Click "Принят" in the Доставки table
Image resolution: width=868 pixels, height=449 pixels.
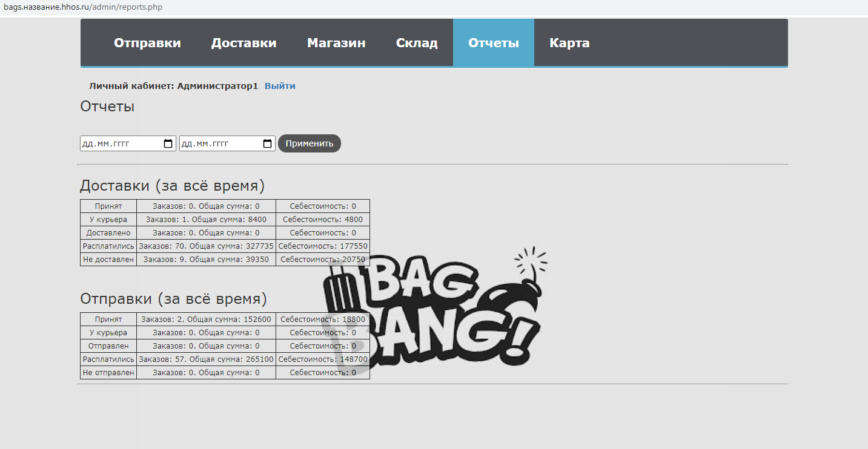click(x=108, y=206)
